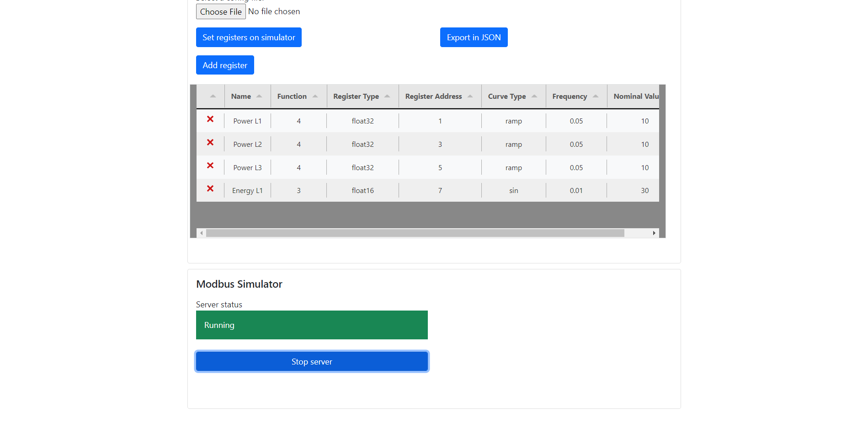This screenshot has width=868, height=429.
Task: Click the green Running server status bar
Action: point(312,325)
